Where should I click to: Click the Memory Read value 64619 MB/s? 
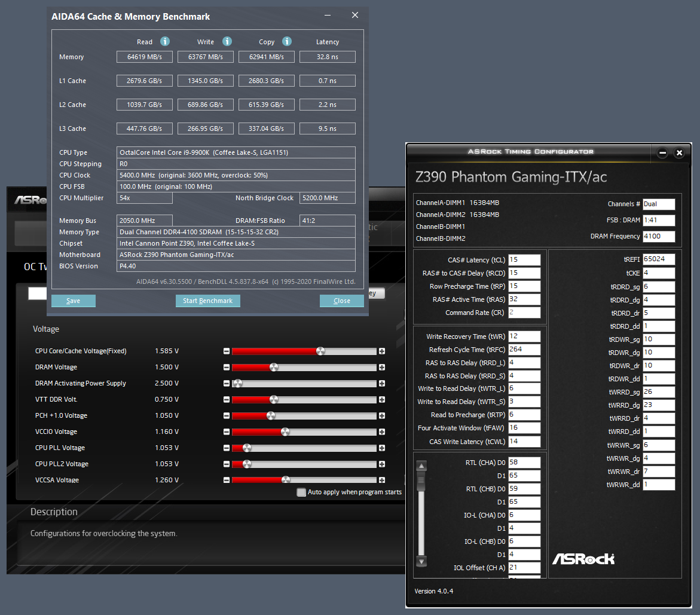click(145, 57)
